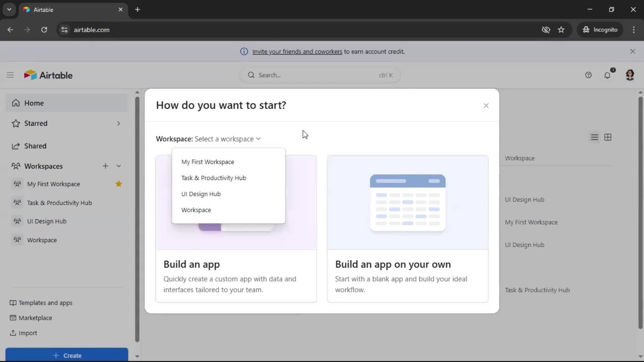This screenshot has width=644, height=362.
Task: Click the sidebar vertical scrollbar
Action: pos(137,220)
